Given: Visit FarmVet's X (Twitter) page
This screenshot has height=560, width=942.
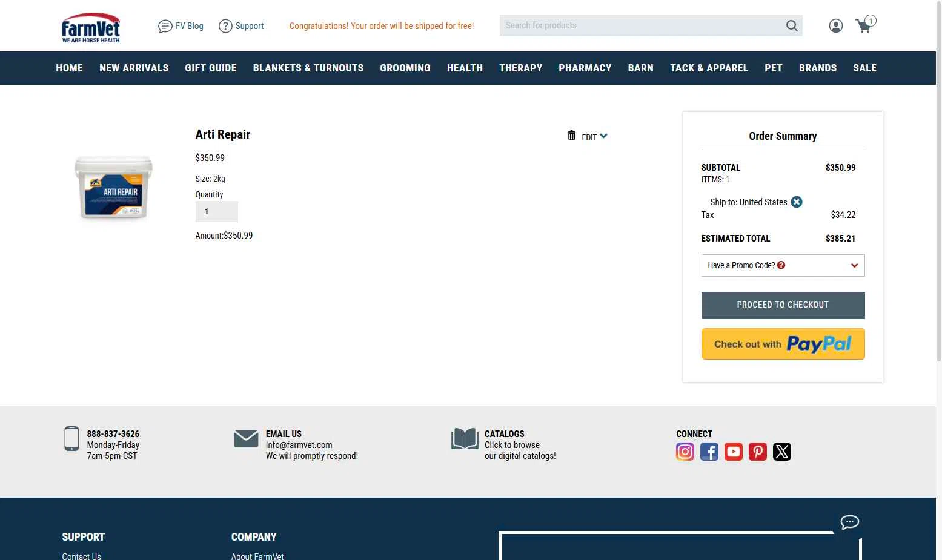Looking at the screenshot, I should pyautogui.click(x=782, y=452).
